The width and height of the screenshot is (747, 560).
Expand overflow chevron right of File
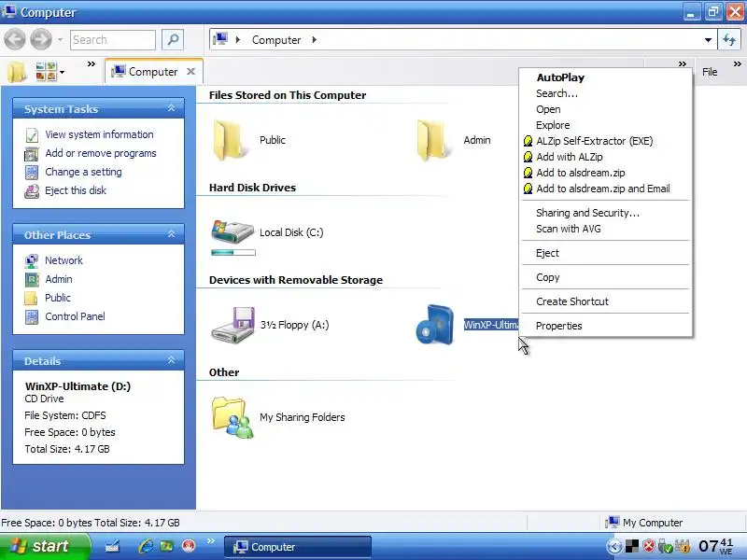pyautogui.click(x=738, y=63)
